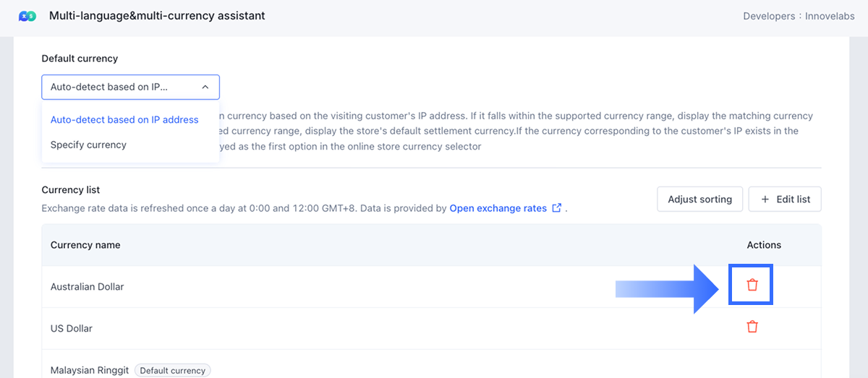Image resolution: width=868 pixels, height=378 pixels.
Task: Select the Australian Dollar row name
Action: click(87, 287)
